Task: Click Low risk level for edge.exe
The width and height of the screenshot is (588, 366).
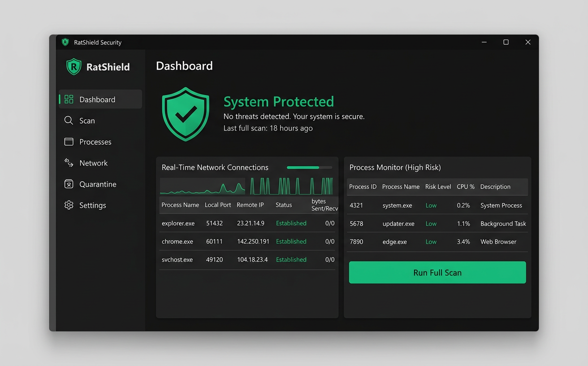Action: coord(431,241)
